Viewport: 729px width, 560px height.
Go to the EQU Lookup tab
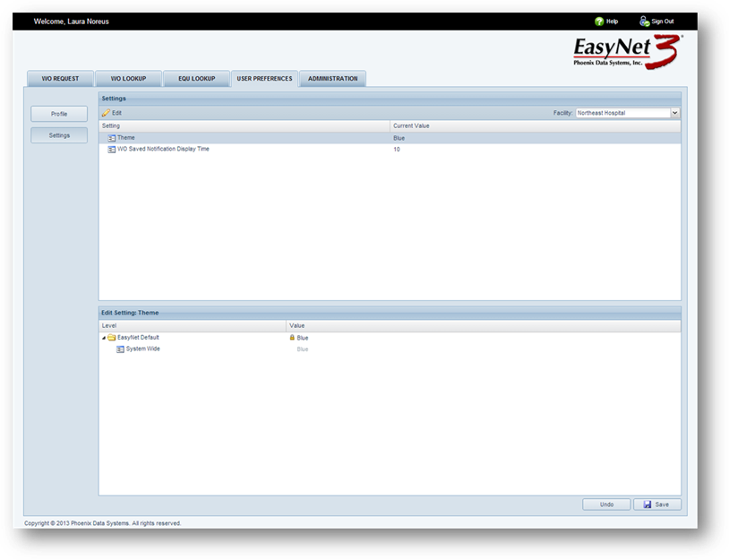pos(195,79)
